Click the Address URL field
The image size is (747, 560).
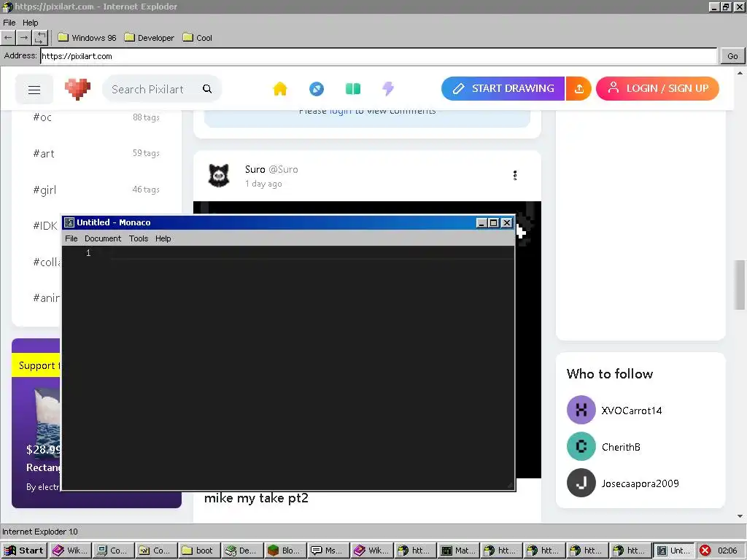coord(379,56)
